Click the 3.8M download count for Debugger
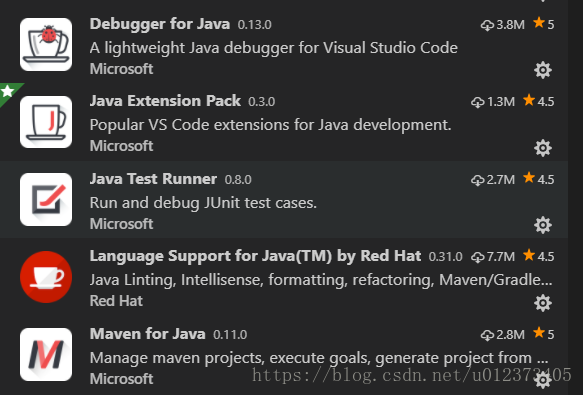Image resolution: width=583 pixels, height=395 pixels. pos(503,25)
